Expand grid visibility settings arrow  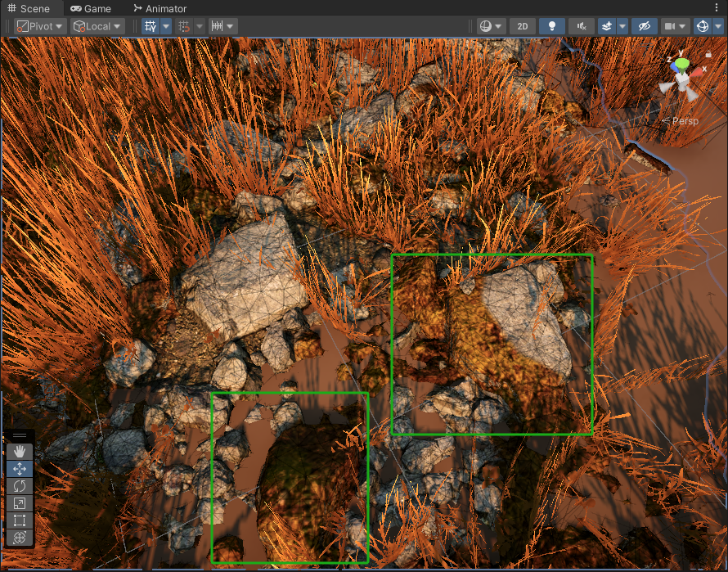click(166, 26)
